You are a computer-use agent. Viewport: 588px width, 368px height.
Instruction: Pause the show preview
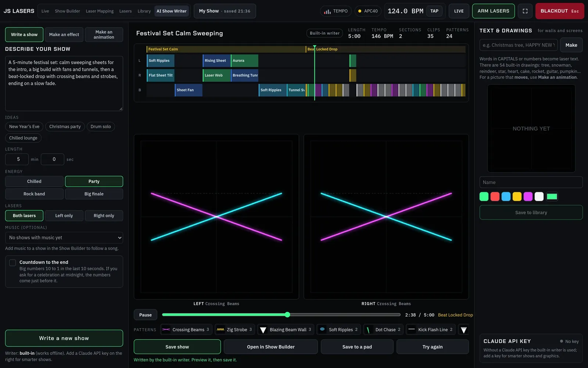coord(146,315)
